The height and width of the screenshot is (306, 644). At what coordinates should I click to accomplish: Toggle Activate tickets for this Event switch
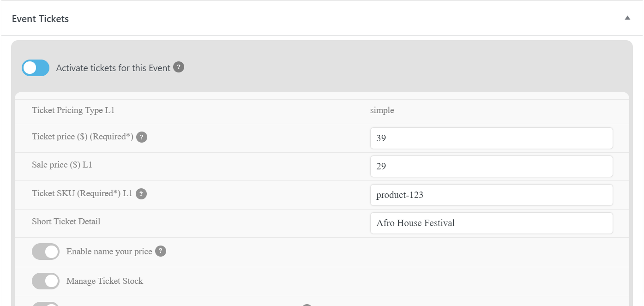click(x=36, y=68)
